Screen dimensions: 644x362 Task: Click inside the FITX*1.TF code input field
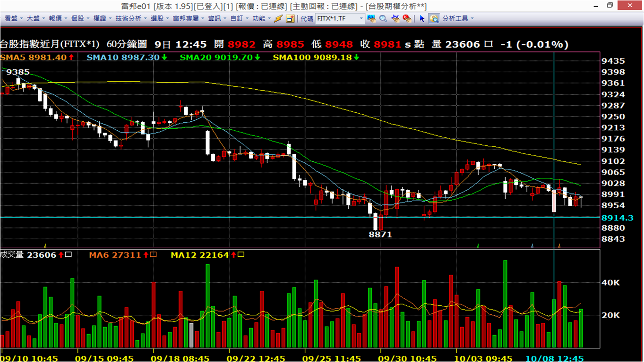[x=336, y=18]
